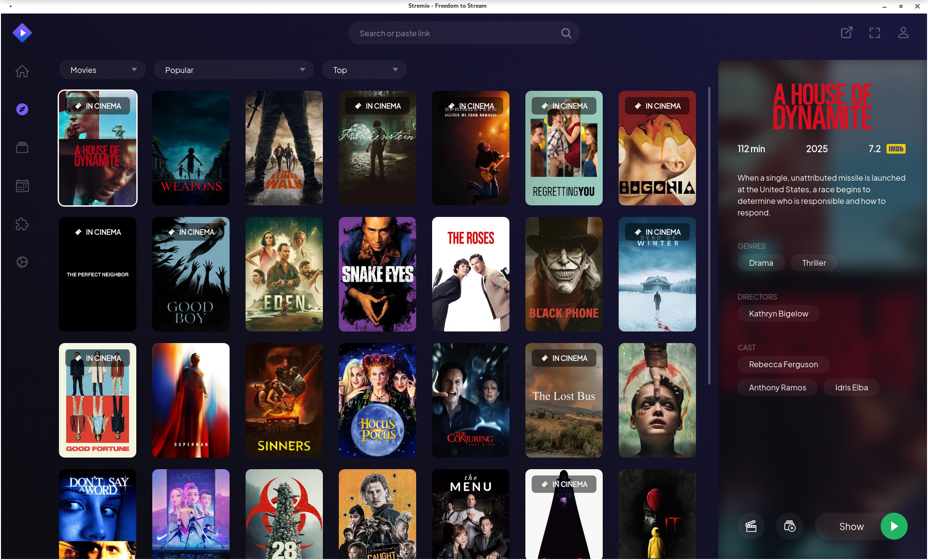Open the Top sorting dropdown
Image resolution: width=928 pixels, height=560 pixels.
(364, 70)
